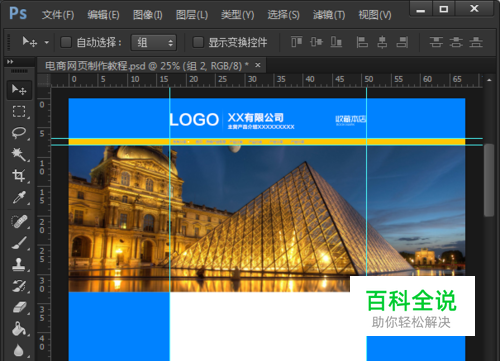This screenshot has width=500, height=361.
Task: Click the XX有限公司 text on canvas
Action: [256, 117]
